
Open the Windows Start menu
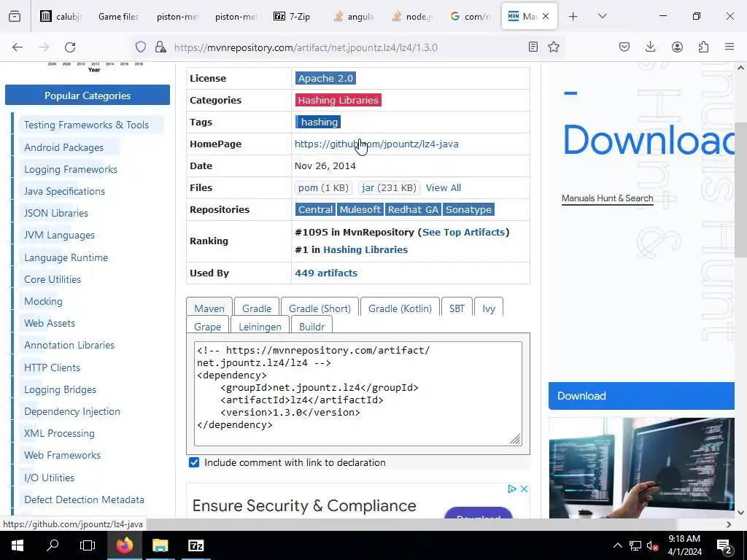[18, 545]
